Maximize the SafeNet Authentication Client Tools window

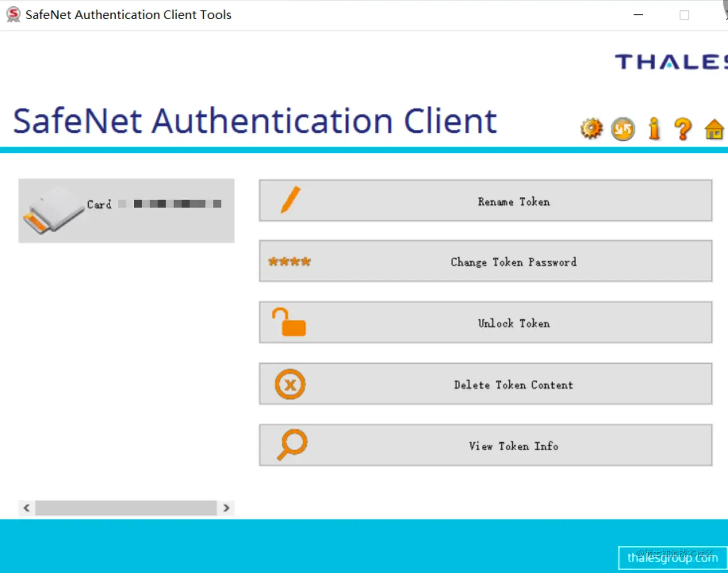(x=684, y=15)
